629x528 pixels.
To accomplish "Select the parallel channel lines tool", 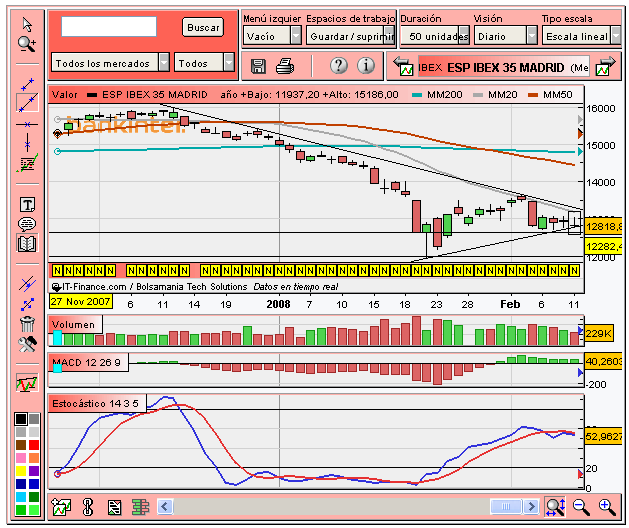I will click(27, 284).
